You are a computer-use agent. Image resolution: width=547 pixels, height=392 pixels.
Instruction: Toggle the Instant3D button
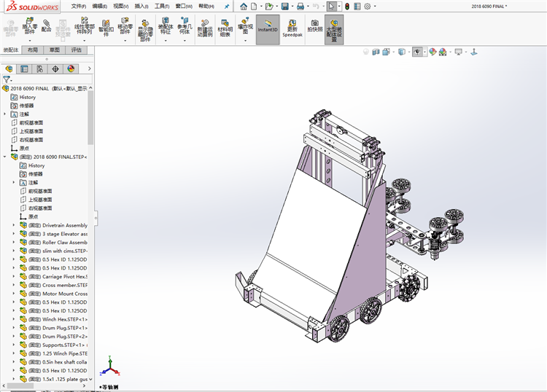coord(268,29)
